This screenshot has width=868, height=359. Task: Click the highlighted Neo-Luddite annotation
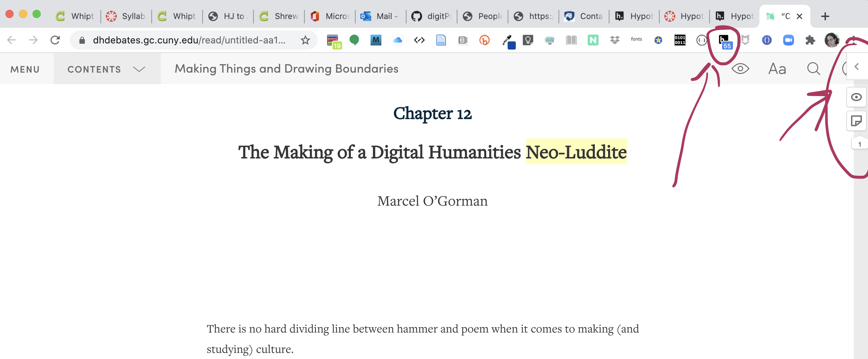pyautogui.click(x=576, y=152)
